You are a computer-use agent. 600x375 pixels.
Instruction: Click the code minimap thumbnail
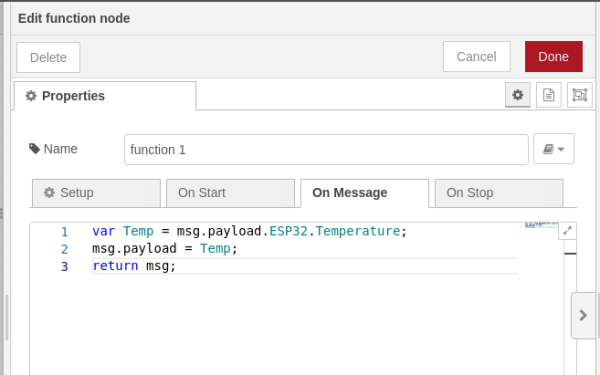[x=541, y=225]
